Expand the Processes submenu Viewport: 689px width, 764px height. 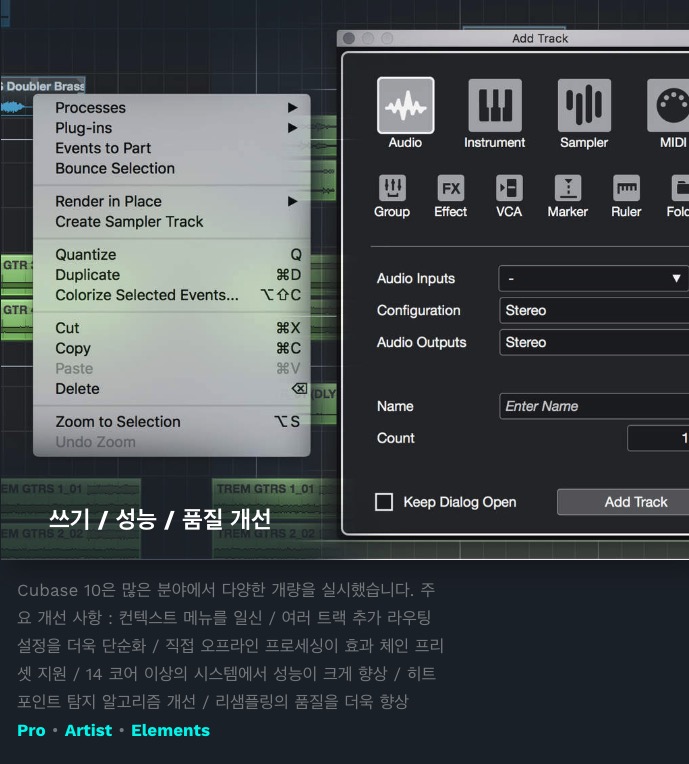tap(172, 108)
